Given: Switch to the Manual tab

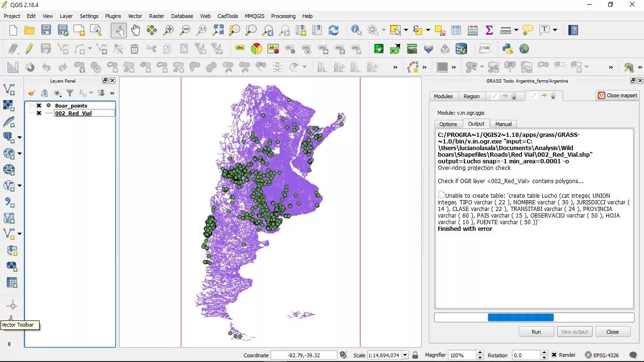Looking at the screenshot, I should [503, 124].
